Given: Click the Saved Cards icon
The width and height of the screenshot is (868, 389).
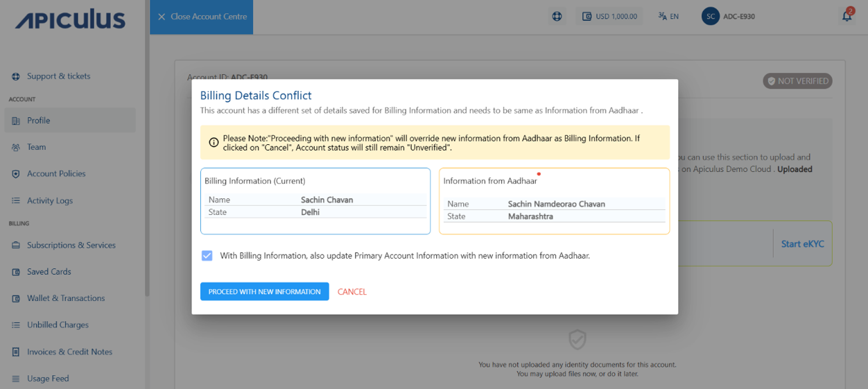Looking at the screenshot, I should tap(16, 272).
